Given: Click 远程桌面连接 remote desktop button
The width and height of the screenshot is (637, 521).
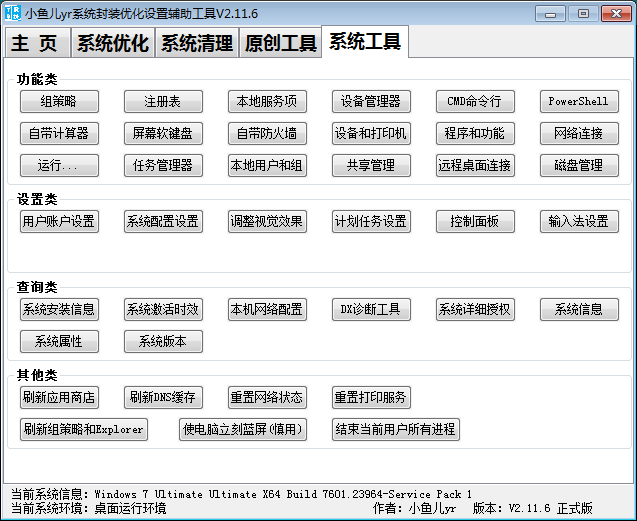Looking at the screenshot, I should pyautogui.click(x=475, y=166).
